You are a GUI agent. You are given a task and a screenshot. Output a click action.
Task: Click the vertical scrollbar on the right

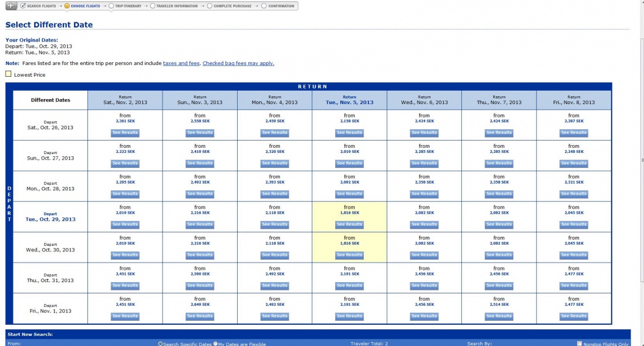point(641,160)
